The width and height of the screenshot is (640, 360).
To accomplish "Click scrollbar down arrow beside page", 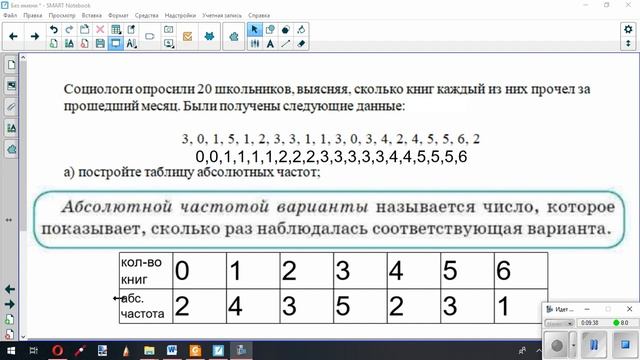I will click(x=23, y=337).
